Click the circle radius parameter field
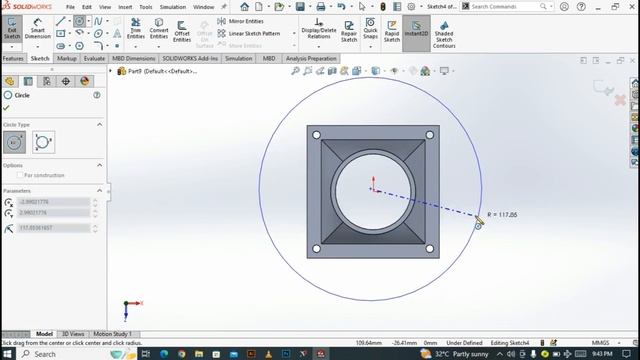This screenshot has width=640, height=360. pos(53,228)
